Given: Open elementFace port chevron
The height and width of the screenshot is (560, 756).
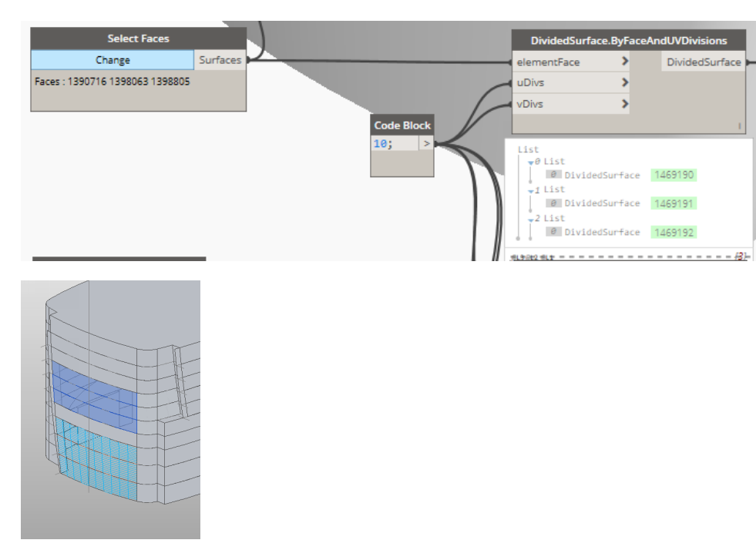Looking at the screenshot, I should (625, 61).
